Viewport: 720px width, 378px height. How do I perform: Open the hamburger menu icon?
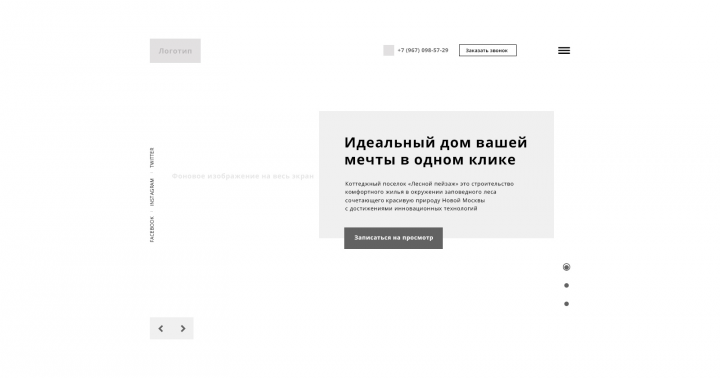[564, 51]
